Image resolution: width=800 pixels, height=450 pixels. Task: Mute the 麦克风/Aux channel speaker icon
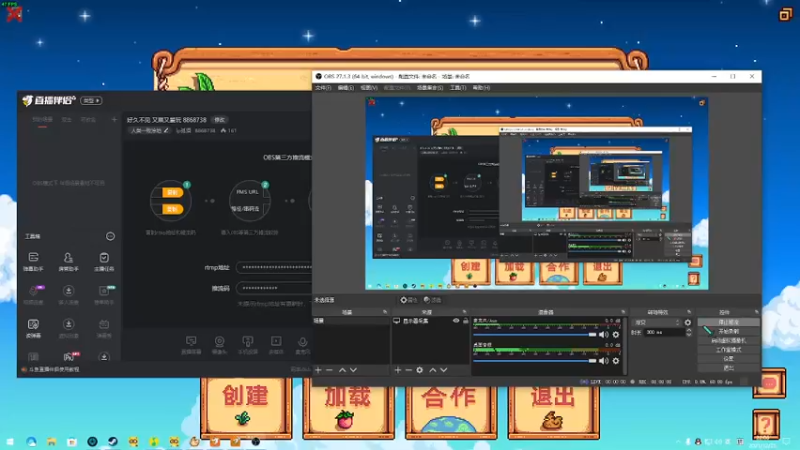pyautogui.click(x=604, y=332)
